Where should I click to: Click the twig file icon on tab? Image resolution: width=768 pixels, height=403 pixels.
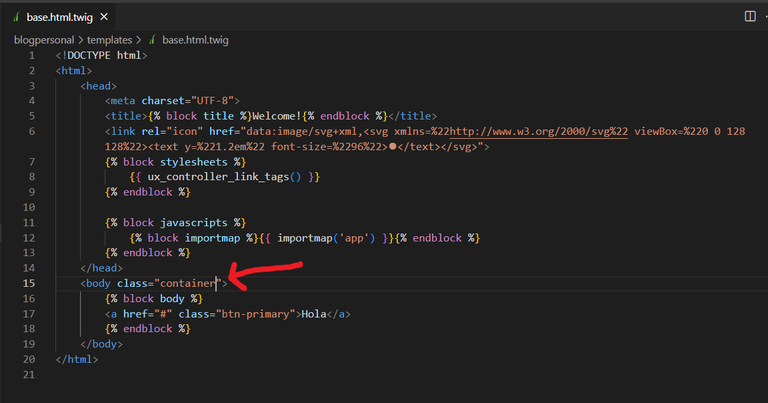(16, 17)
